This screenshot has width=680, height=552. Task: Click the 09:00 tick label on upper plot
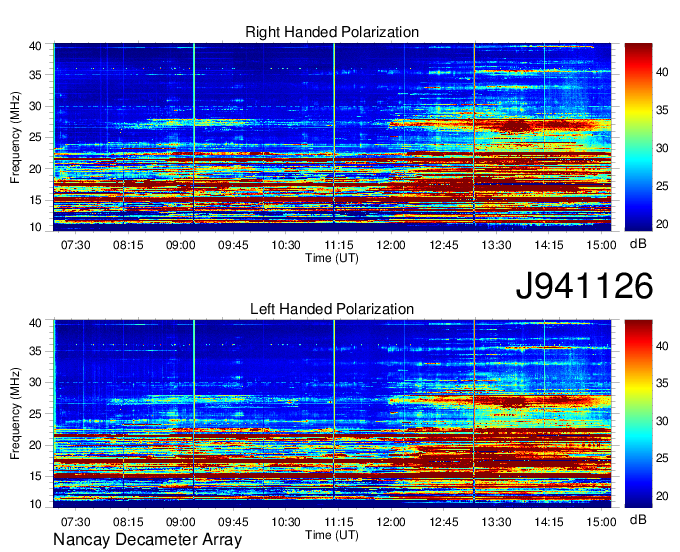click(180, 245)
